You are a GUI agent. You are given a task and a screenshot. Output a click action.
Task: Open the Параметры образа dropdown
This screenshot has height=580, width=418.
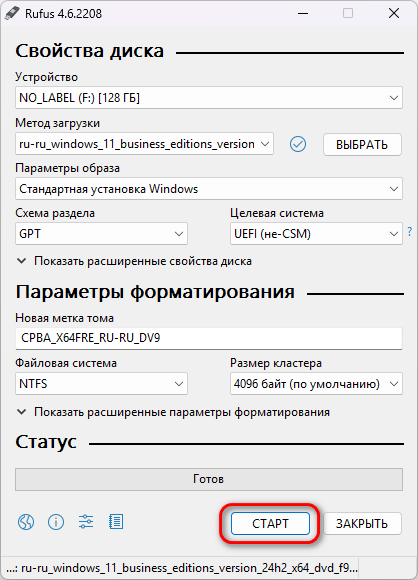[209, 189]
